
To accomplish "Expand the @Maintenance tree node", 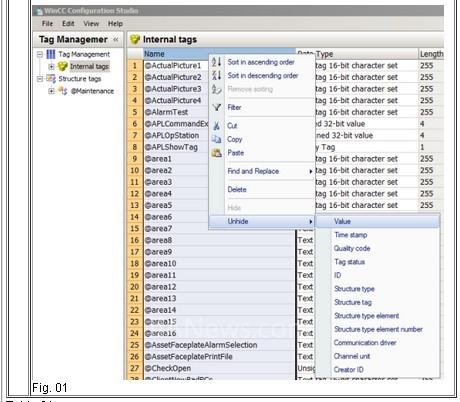I will click(x=51, y=91).
